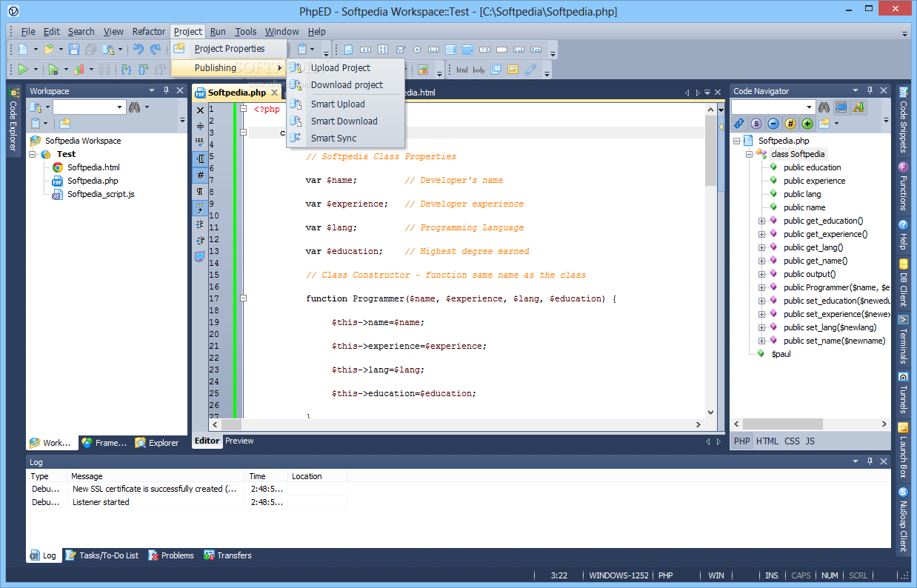
Task: Switch to the Explorer tab in Workspace panel
Action: pos(156,443)
